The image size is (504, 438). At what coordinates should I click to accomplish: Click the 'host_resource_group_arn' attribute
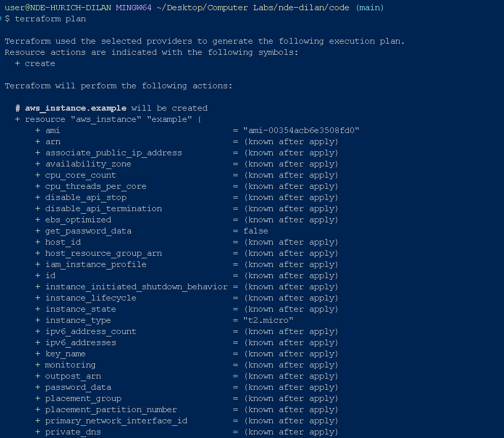[103, 253]
